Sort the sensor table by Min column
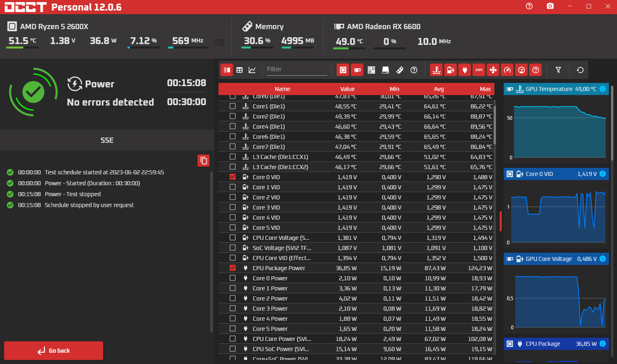Screen dimensions: 617x364 tap(394, 89)
